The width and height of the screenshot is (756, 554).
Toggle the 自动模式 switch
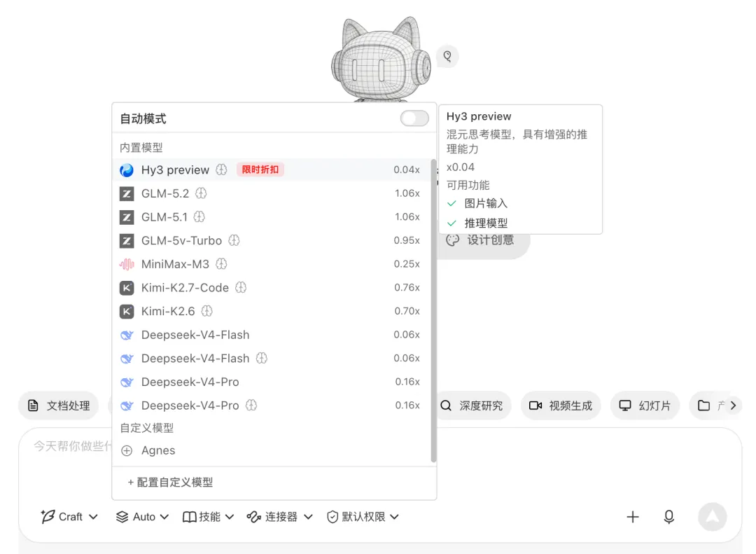pos(414,118)
